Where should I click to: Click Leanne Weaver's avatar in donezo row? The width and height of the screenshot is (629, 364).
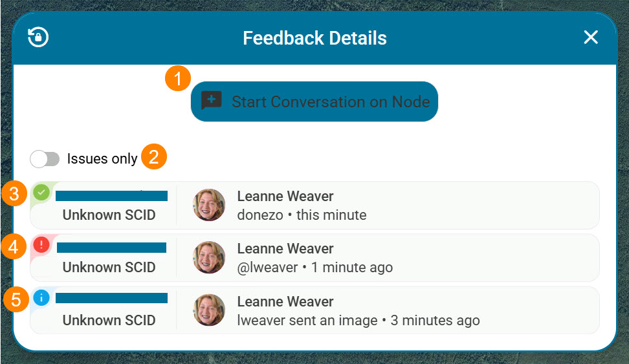[x=209, y=205]
